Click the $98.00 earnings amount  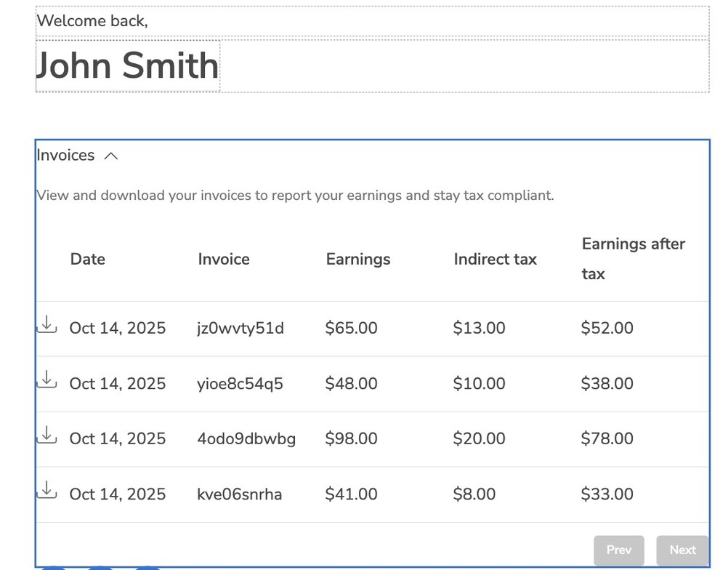click(351, 439)
